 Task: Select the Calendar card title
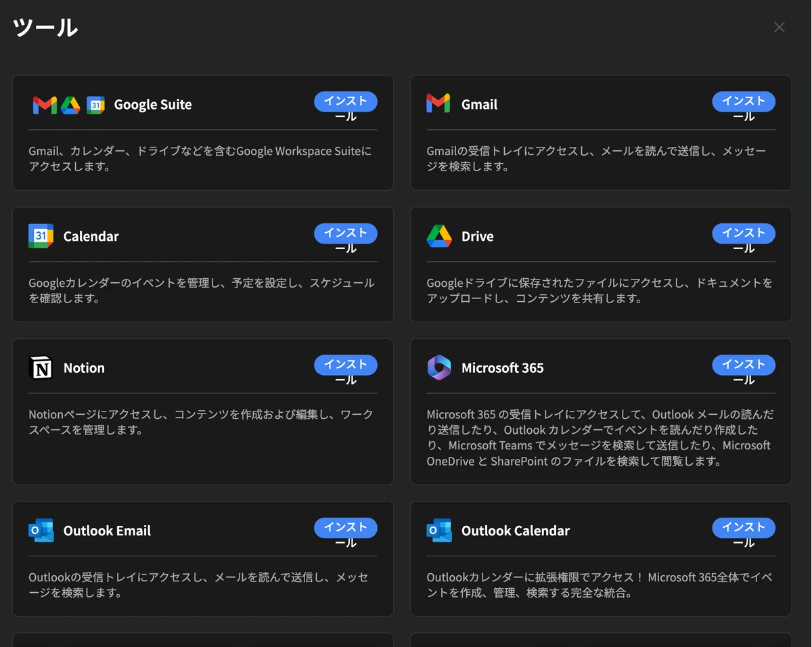click(91, 236)
